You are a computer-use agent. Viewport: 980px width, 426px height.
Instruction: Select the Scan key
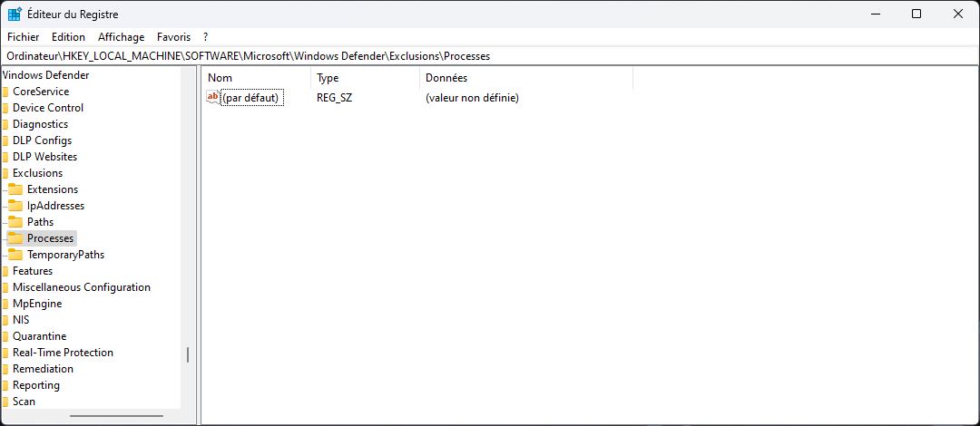pyautogui.click(x=24, y=401)
